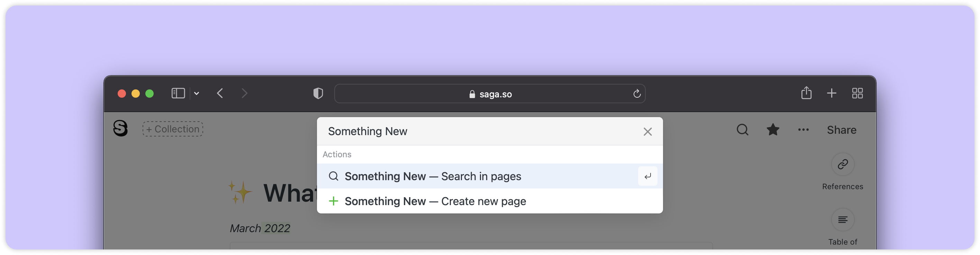The height and width of the screenshot is (255, 980).
Task: Clear the search with the X icon
Action: tap(647, 132)
